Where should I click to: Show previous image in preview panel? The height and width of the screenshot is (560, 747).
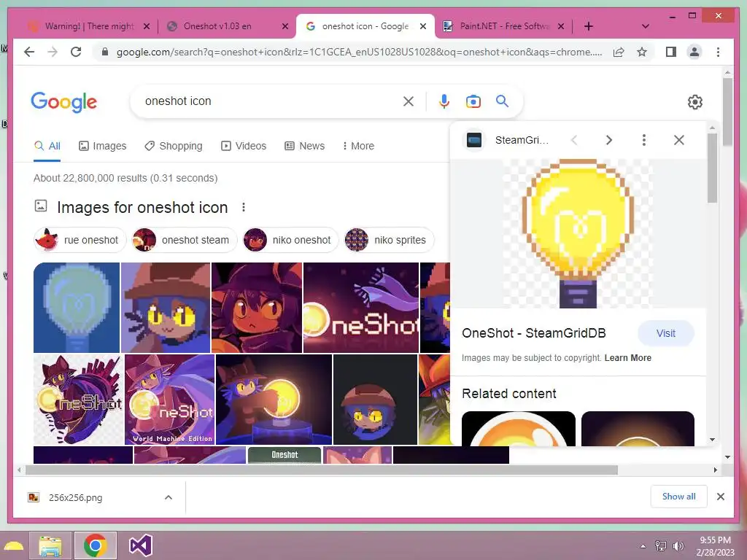coord(574,140)
